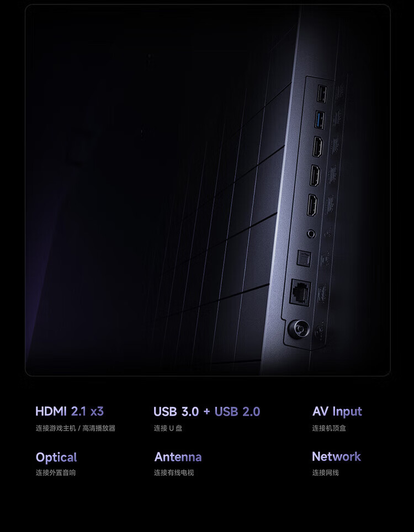Click the Ethernet network port
This screenshot has height=532, width=414.
(x=300, y=292)
